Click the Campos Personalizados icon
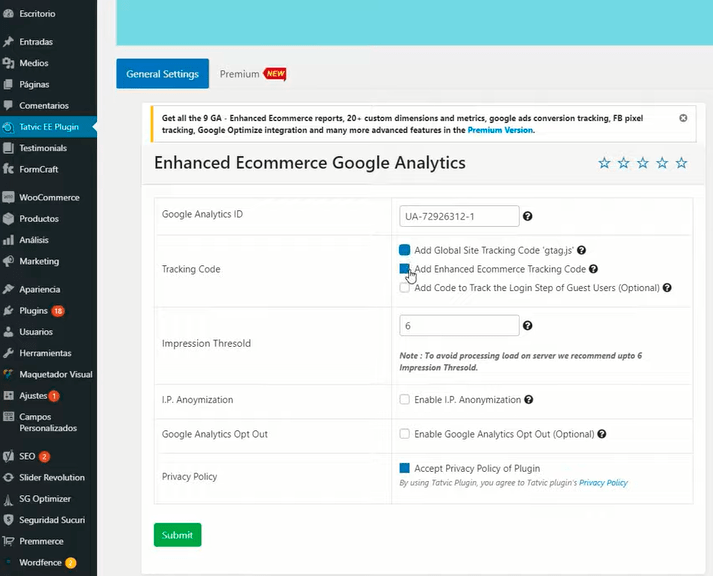 pos(8,417)
